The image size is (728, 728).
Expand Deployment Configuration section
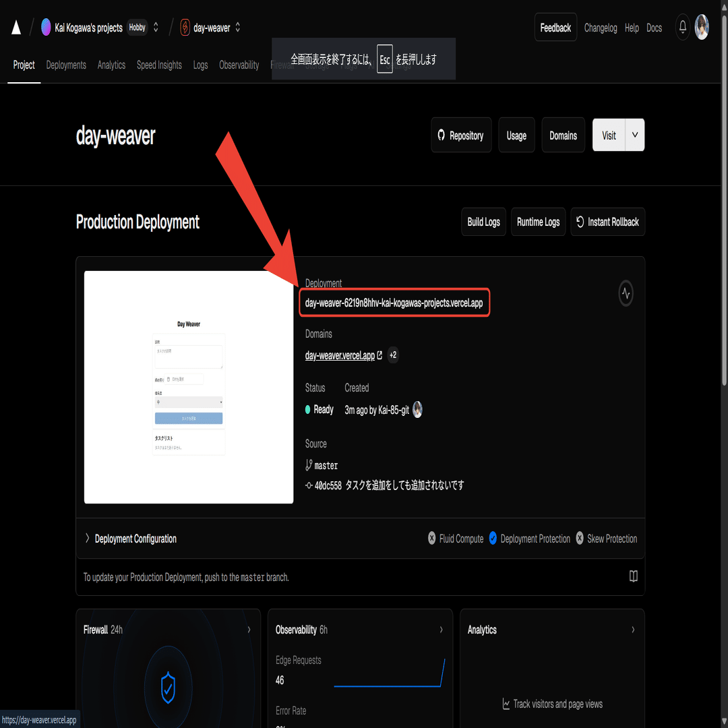(131, 539)
